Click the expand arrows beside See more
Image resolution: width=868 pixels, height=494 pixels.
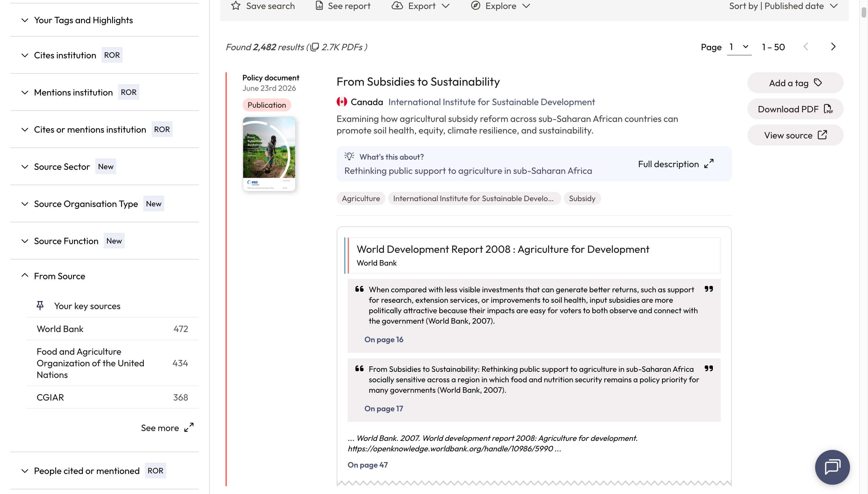coord(189,428)
